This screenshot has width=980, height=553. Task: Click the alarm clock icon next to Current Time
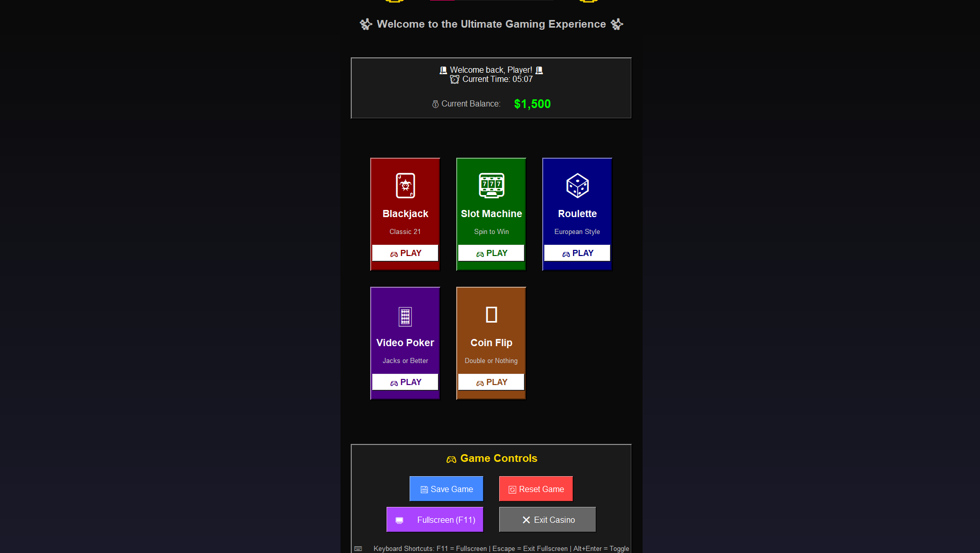tap(455, 79)
